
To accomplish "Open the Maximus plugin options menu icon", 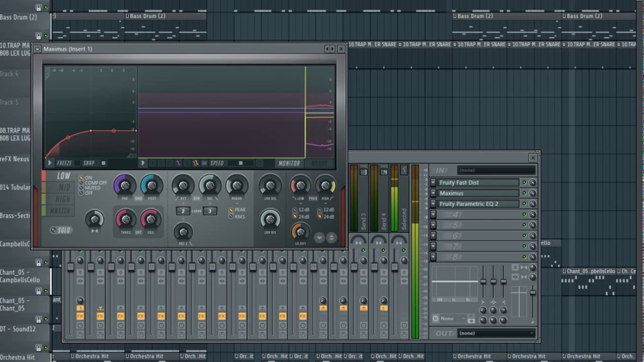I will [37, 49].
